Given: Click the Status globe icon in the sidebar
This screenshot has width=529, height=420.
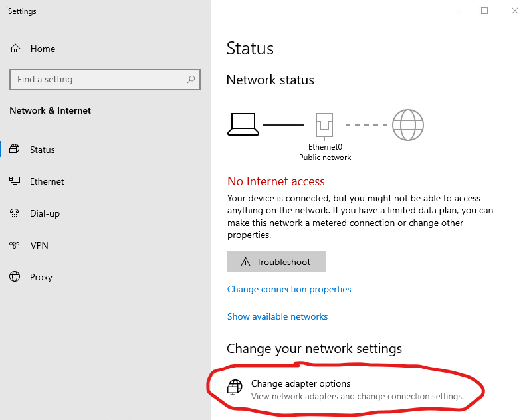Looking at the screenshot, I should point(15,149).
